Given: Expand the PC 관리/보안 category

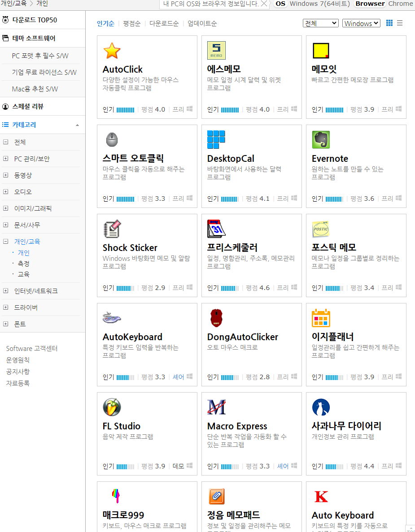Looking at the screenshot, I should coord(5,159).
